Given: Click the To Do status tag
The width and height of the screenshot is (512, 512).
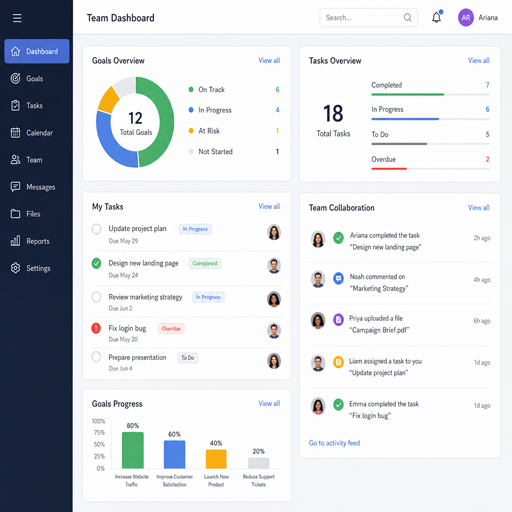Looking at the screenshot, I should click(188, 358).
